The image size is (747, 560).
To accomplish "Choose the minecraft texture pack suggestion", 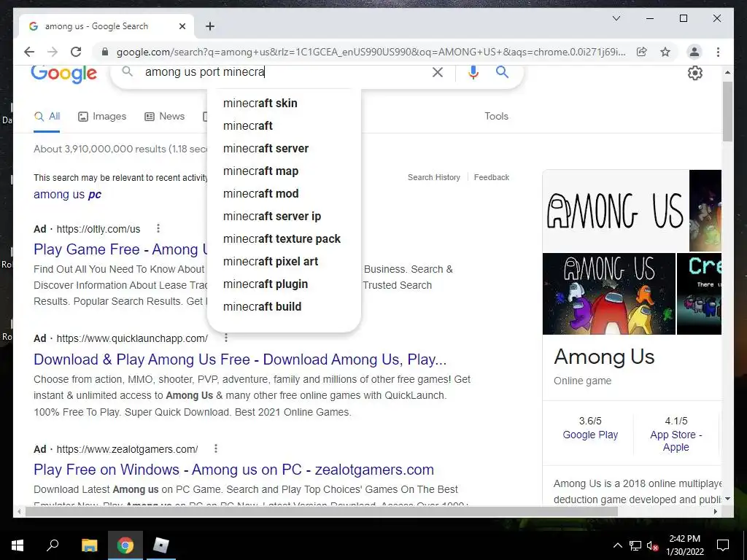I will pos(284,239).
